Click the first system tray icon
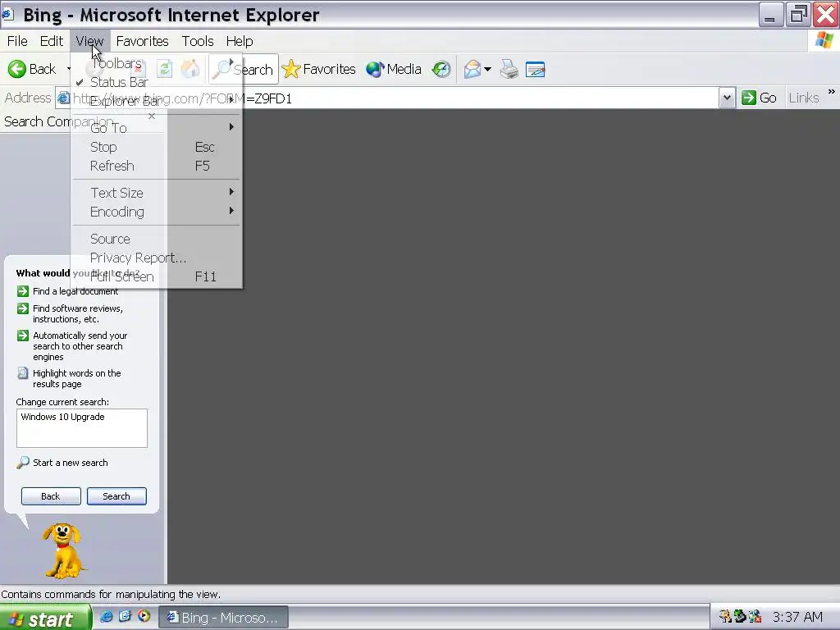The image size is (840, 630). tap(725, 617)
